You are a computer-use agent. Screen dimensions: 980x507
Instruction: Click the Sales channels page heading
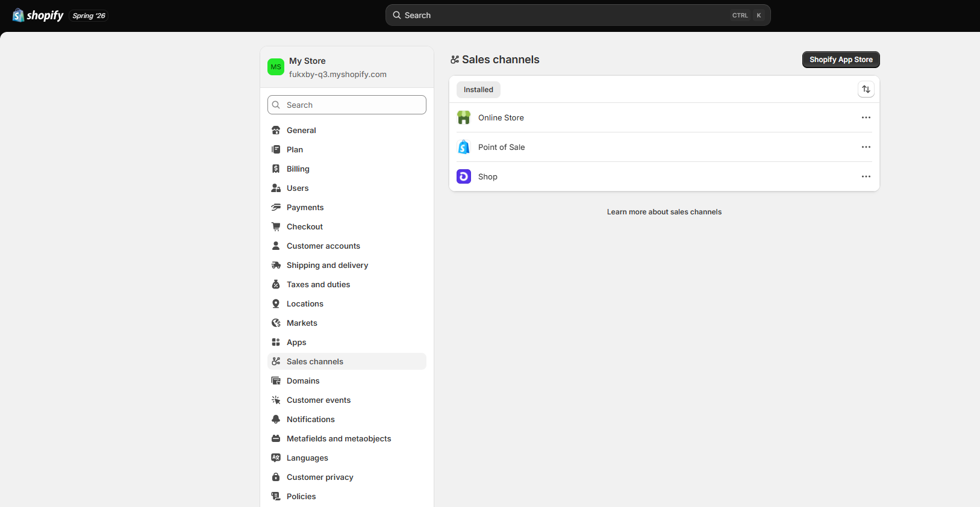501,60
